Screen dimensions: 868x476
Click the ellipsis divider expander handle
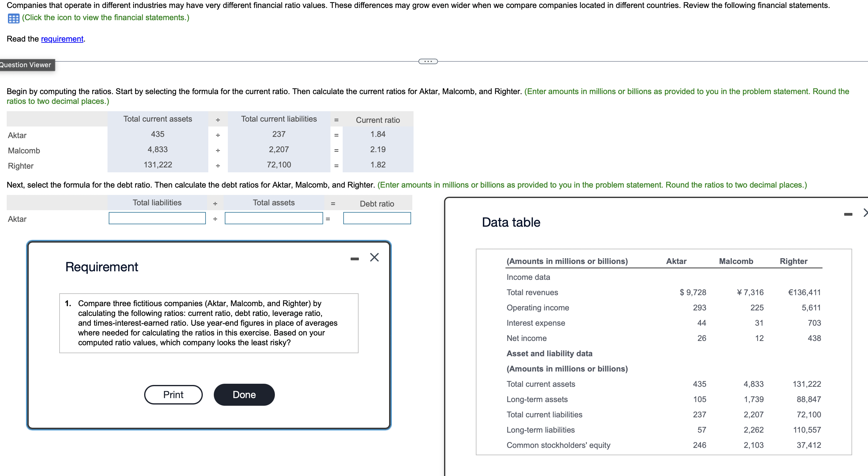(x=428, y=61)
